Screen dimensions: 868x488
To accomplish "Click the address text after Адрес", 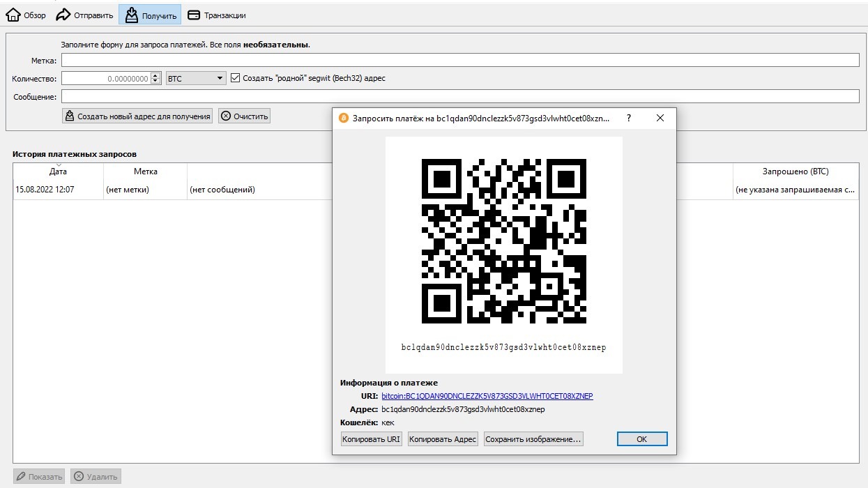I will pyautogui.click(x=463, y=409).
